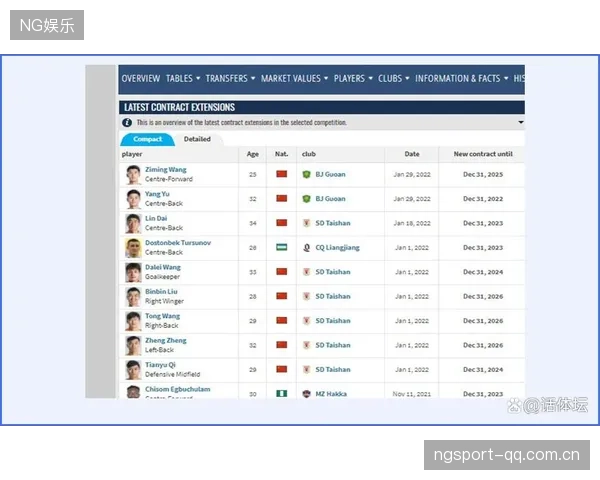This screenshot has height=480, width=600.
Task: Select the Compact tab
Action: [x=148, y=139]
